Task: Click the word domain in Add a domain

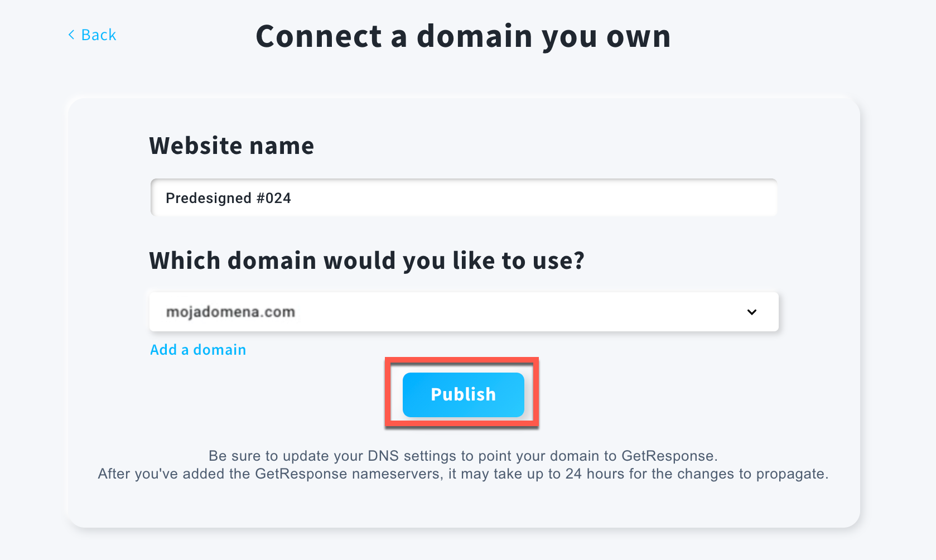Action: pyautogui.click(x=220, y=350)
